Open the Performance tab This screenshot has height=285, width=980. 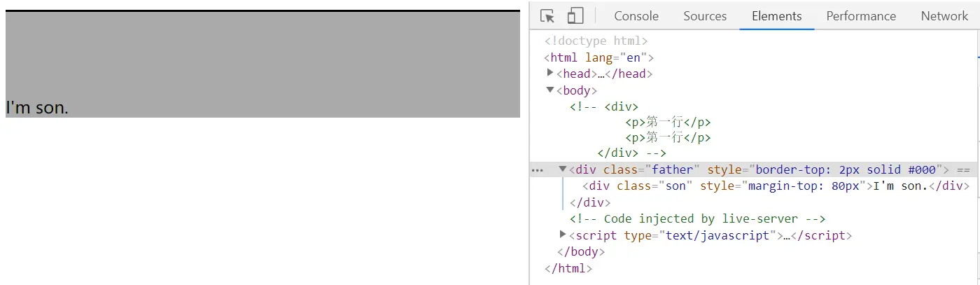click(x=861, y=16)
